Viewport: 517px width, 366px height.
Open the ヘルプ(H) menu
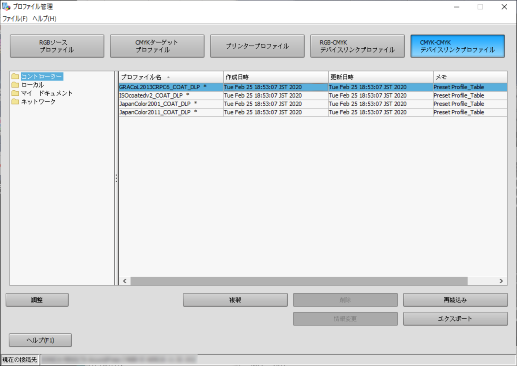[x=44, y=19]
